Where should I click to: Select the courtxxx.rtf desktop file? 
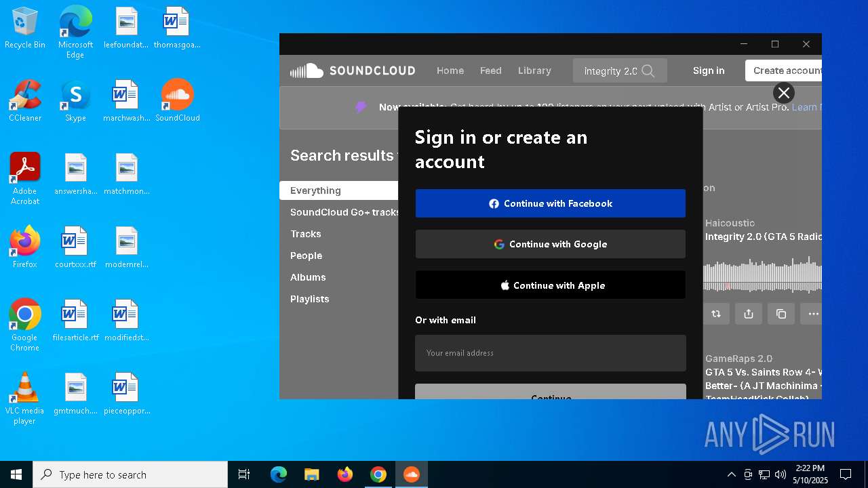(x=75, y=247)
